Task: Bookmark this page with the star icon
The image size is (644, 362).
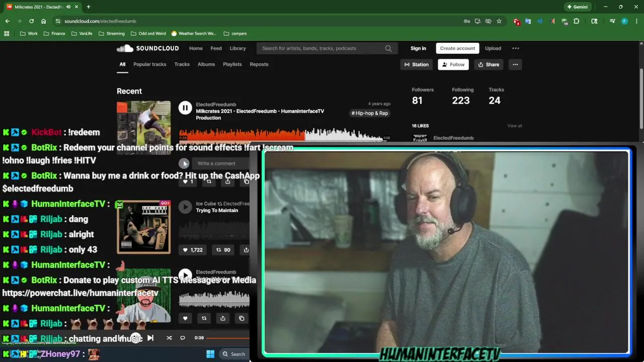Action: pos(499,21)
